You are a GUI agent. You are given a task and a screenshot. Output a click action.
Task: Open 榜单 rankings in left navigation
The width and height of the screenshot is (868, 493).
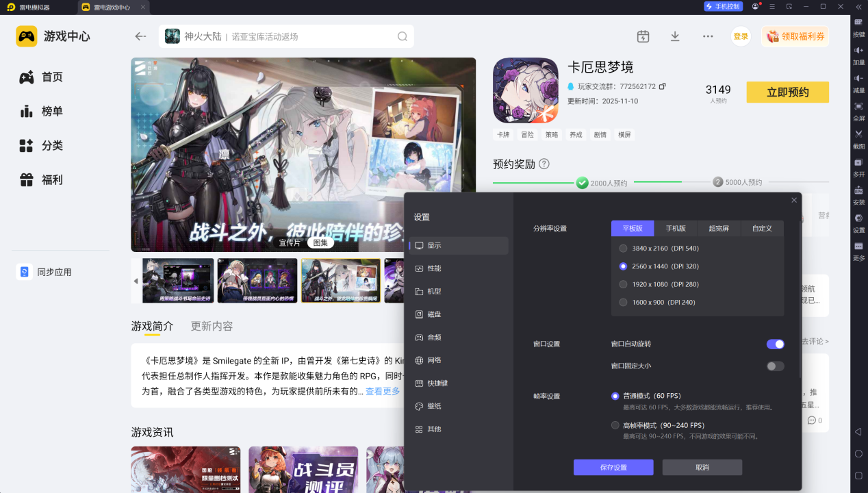(42, 111)
